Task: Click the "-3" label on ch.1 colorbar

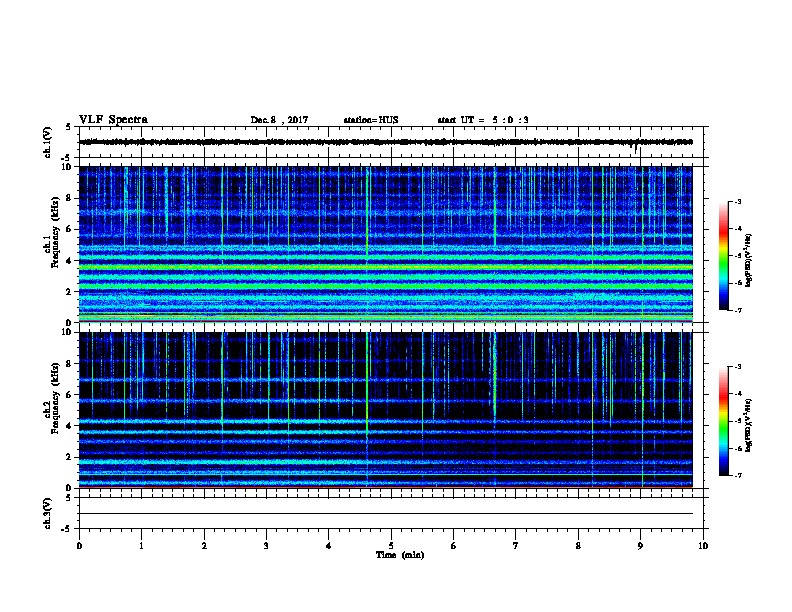Action: coord(737,201)
